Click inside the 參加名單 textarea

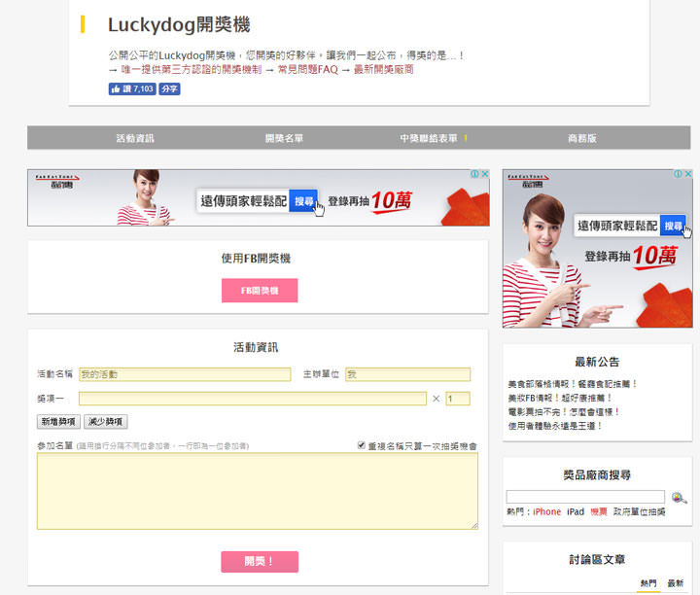(x=257, y=491)
